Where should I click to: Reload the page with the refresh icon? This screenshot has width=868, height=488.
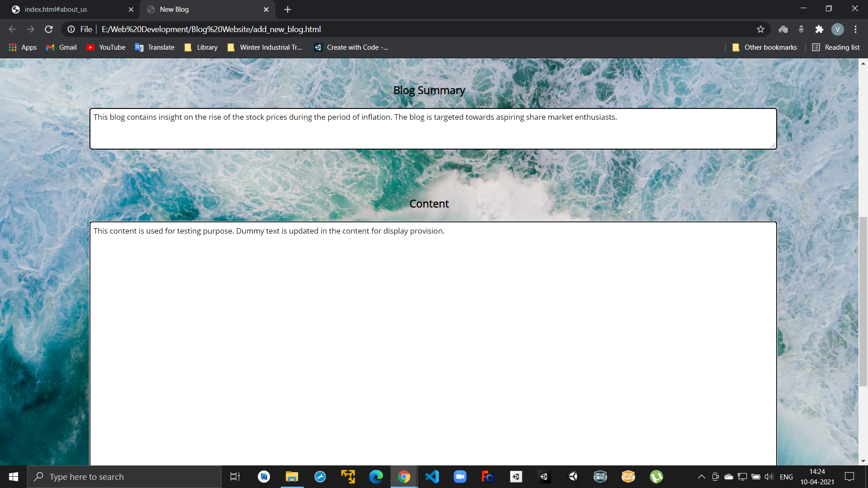pyautogui.click(x=49, y=29)
